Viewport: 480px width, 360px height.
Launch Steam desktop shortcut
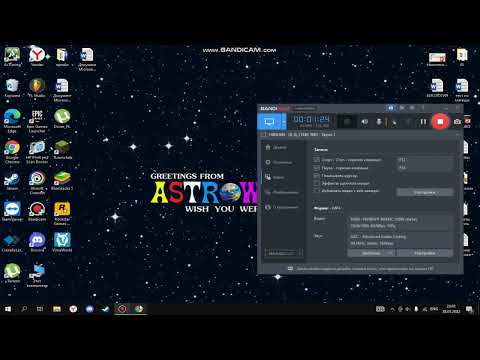point(12,181)
